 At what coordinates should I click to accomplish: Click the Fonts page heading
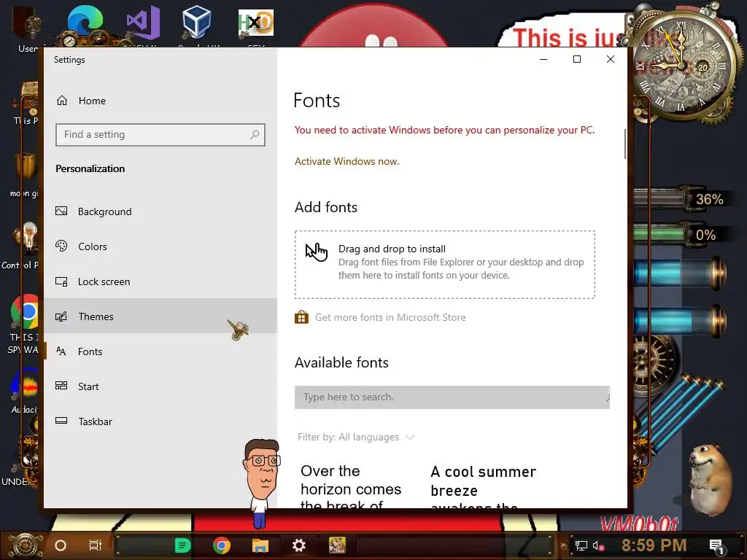[317, 101]
